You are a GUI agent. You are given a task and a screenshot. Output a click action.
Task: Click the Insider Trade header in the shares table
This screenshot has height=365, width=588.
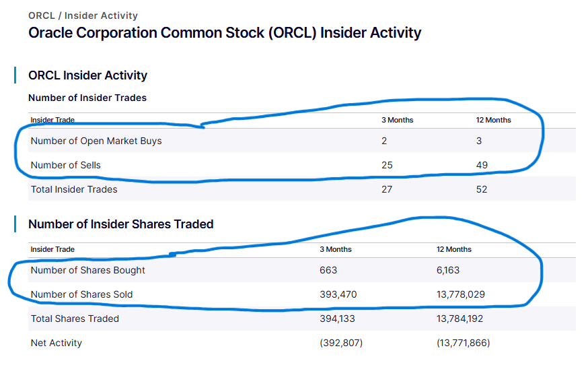[x=52, y=249]
